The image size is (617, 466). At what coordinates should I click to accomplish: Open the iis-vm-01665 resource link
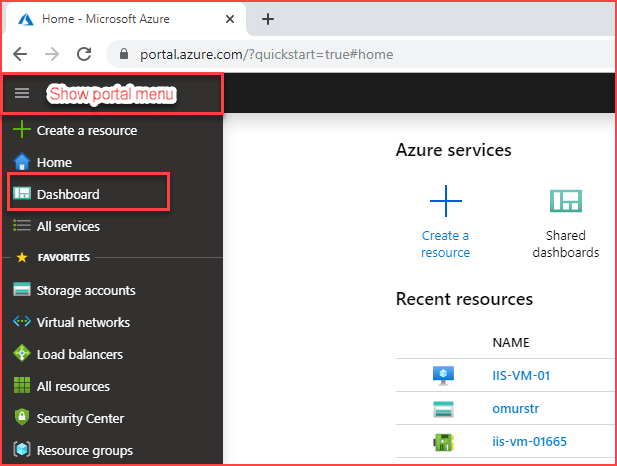529,441
